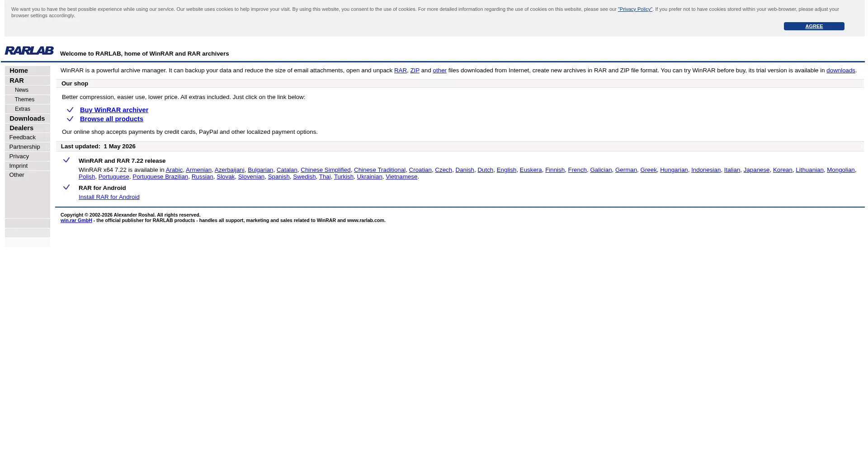Select the Arabic language download
The width and height of the screenshot is (868, 449).
pyautogui.click(x=174, y=170)
